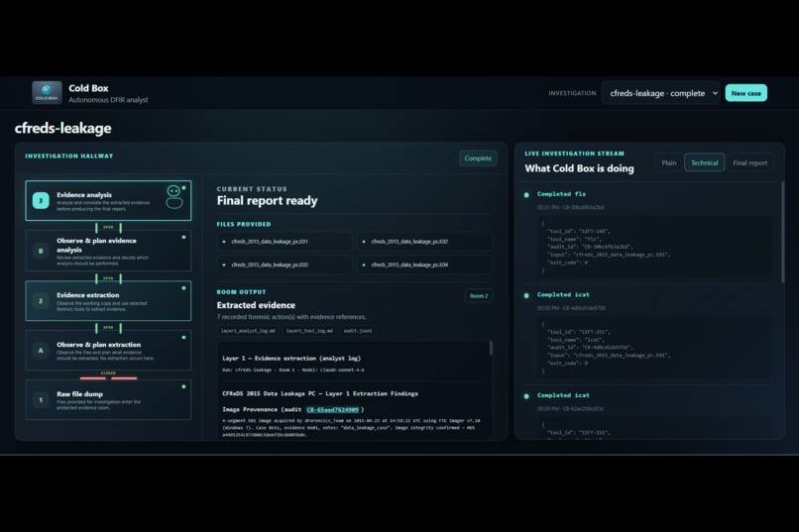Click the robot analyst icon
This screenshot has width=799, height=532.
point(174,197)
